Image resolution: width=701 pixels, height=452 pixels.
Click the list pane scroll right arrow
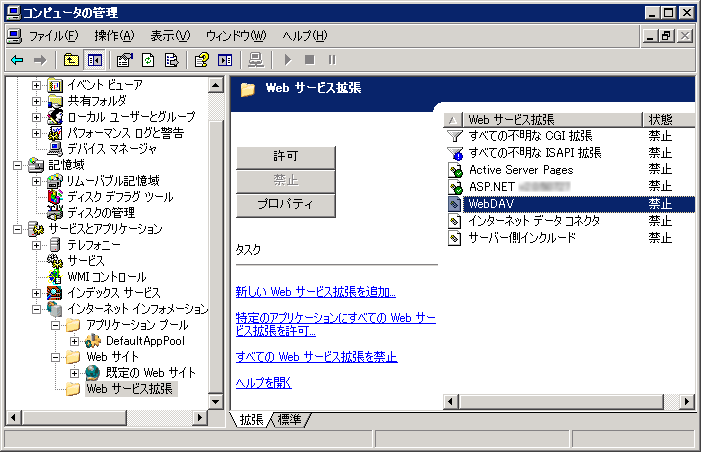pyautogui.click(x=687, y=401)
